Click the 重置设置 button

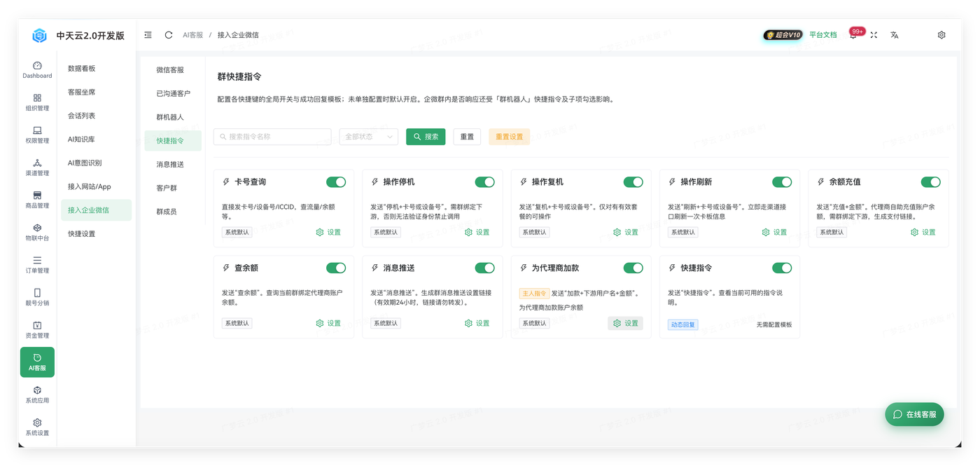509,137
